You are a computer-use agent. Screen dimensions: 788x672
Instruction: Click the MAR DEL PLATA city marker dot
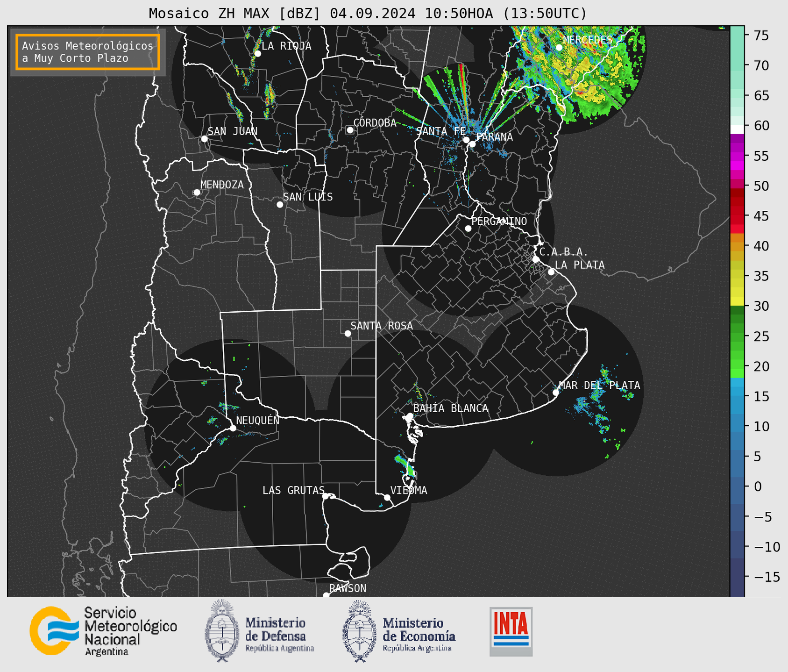coord(556,393)
